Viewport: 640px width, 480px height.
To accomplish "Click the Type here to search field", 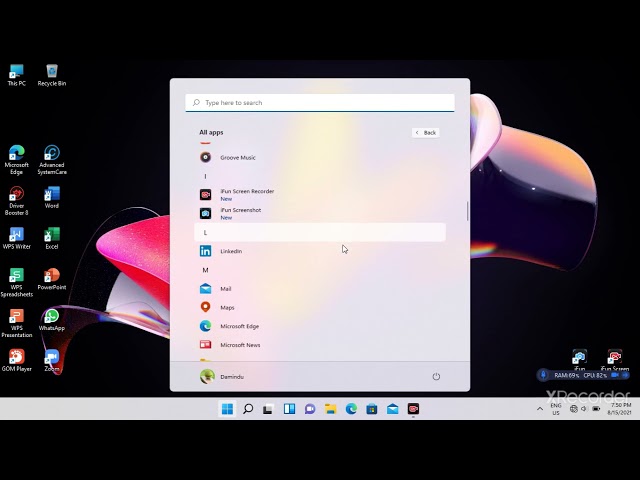I will [x=320, y=102].
